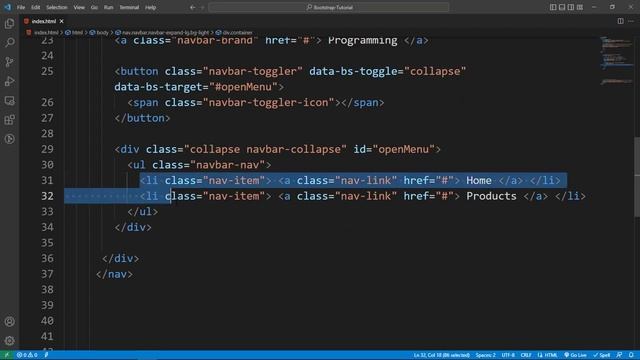The height and width of the screenshot is (360, 640).
Task: Change file encoding UTF-8
Action: coord(508,355)
